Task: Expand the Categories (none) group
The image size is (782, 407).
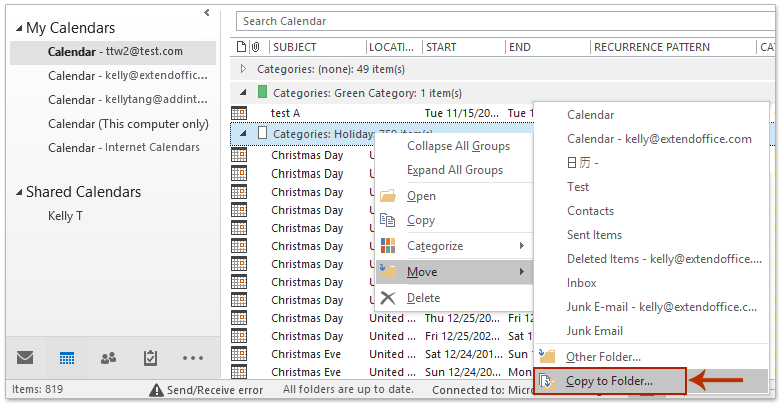Action: 242,69
